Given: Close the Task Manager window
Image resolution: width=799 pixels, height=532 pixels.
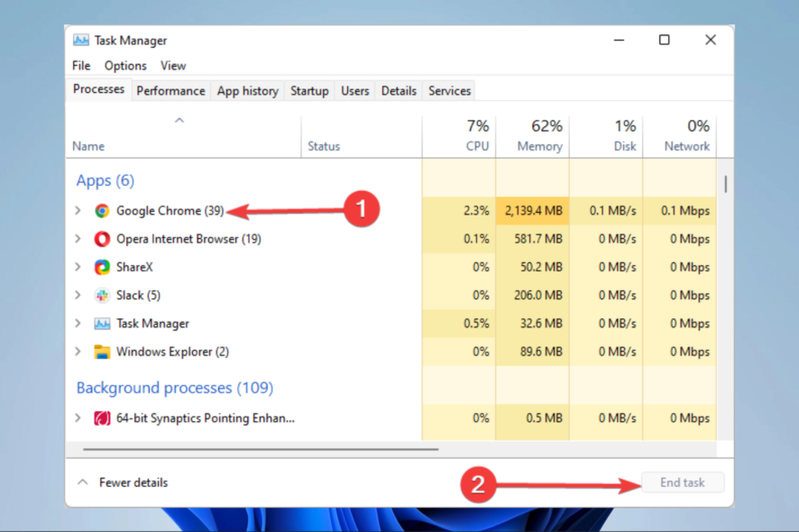Looking at the screenshot, I should point(711,40).
